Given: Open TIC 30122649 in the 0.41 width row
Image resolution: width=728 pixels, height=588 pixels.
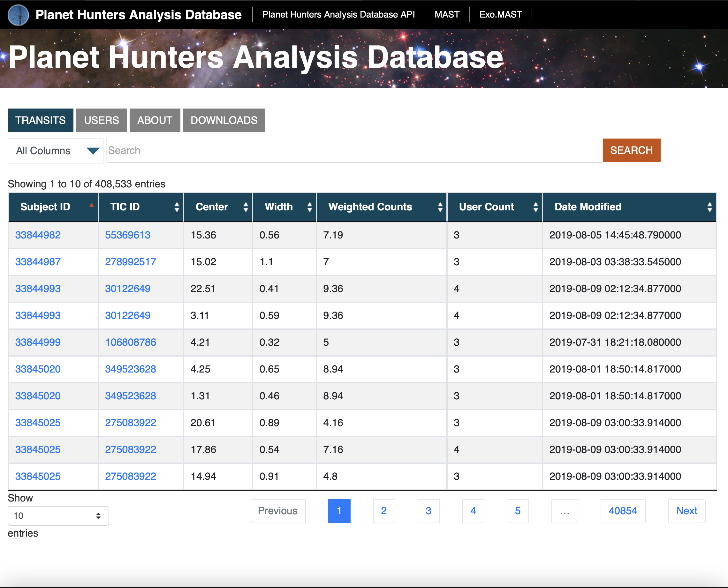Looking at the screenshot, I should [x=128, y=289].
